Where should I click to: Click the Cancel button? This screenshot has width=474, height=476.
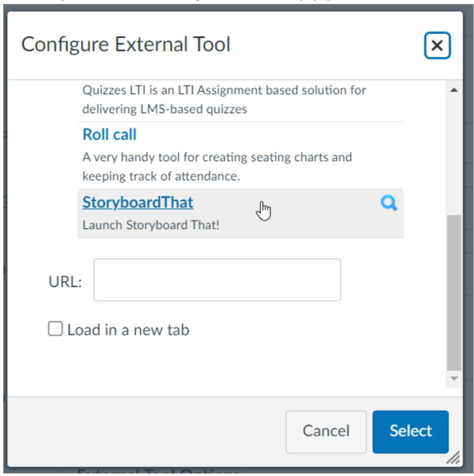point(326,432)
